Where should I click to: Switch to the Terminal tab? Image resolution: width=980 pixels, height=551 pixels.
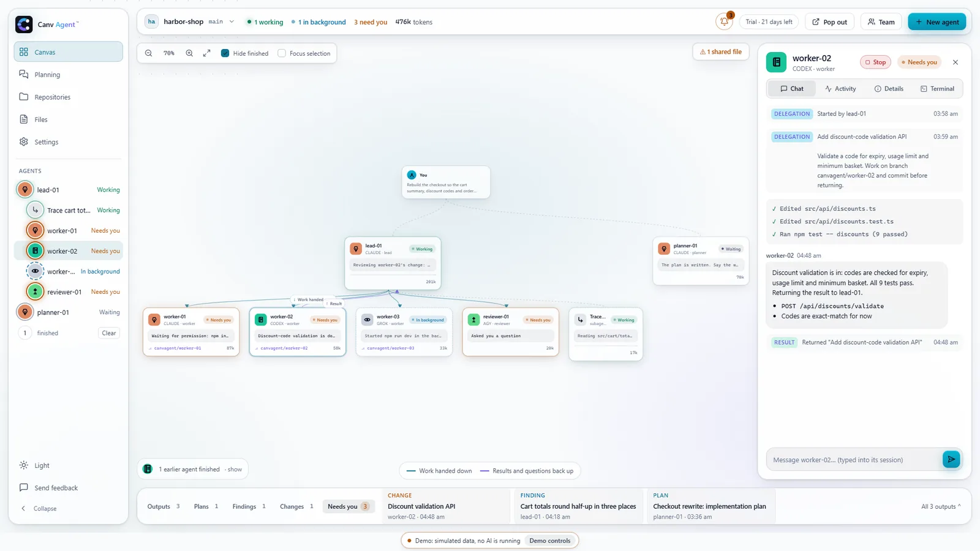[x=937, y=89]
